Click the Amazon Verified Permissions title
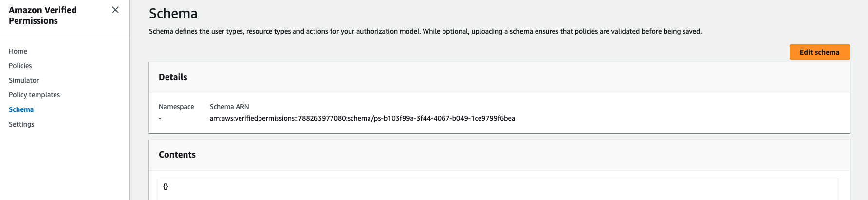 (43, 16)
